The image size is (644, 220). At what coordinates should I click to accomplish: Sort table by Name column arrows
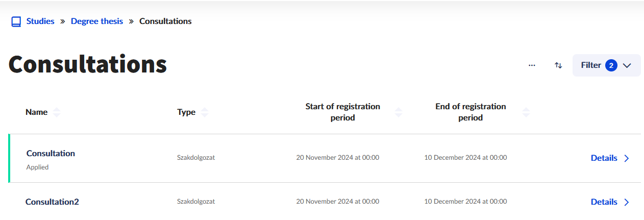coord(57,112)
